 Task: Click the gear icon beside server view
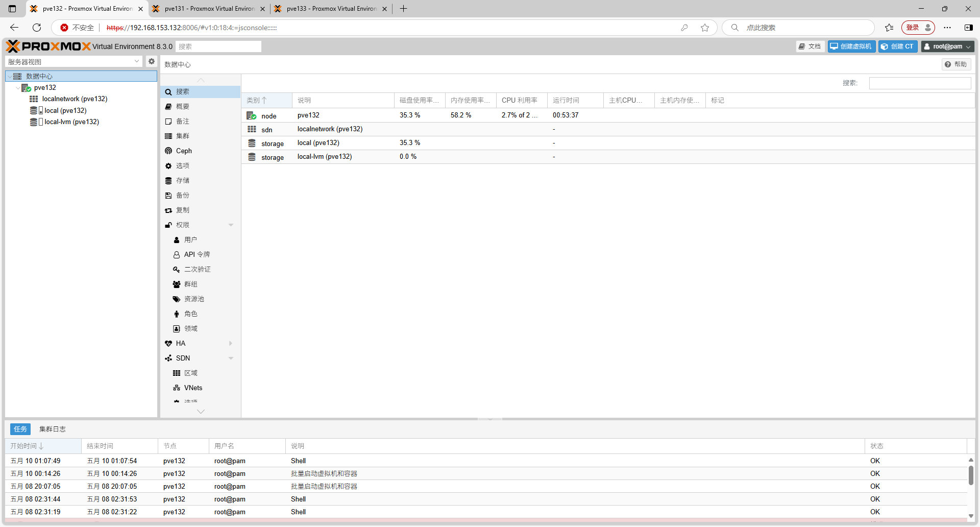coord(152,61)
